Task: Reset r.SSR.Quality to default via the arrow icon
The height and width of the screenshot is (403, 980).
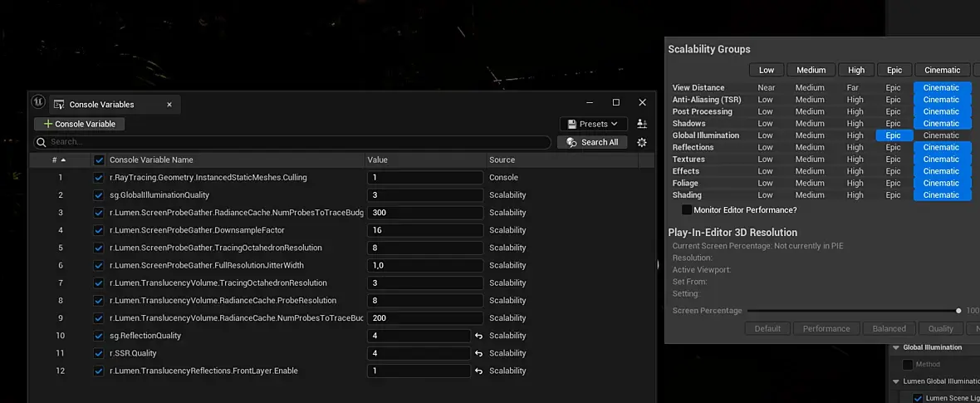Action: 478,354
